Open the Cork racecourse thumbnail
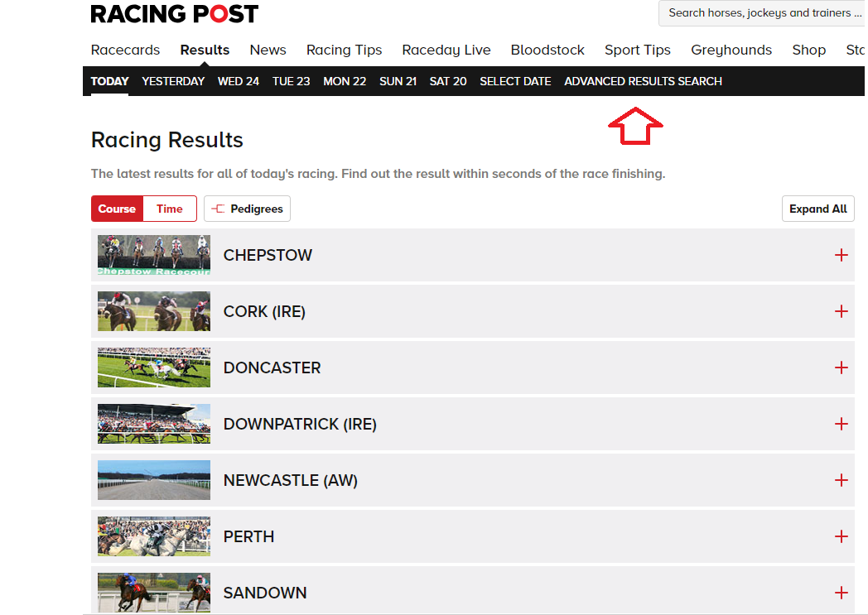868x615 pixels. point(154,311)
